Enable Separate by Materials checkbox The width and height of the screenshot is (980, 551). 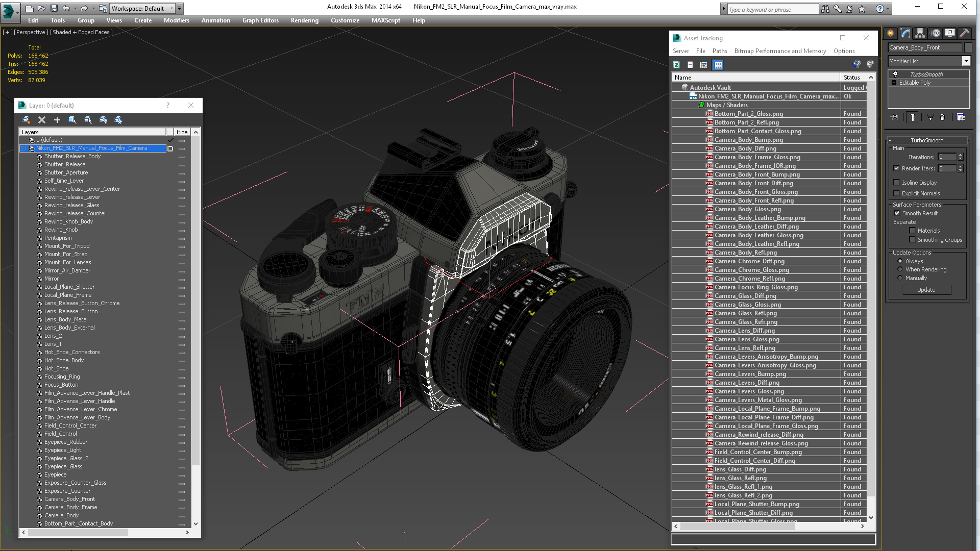click(913, 231)
